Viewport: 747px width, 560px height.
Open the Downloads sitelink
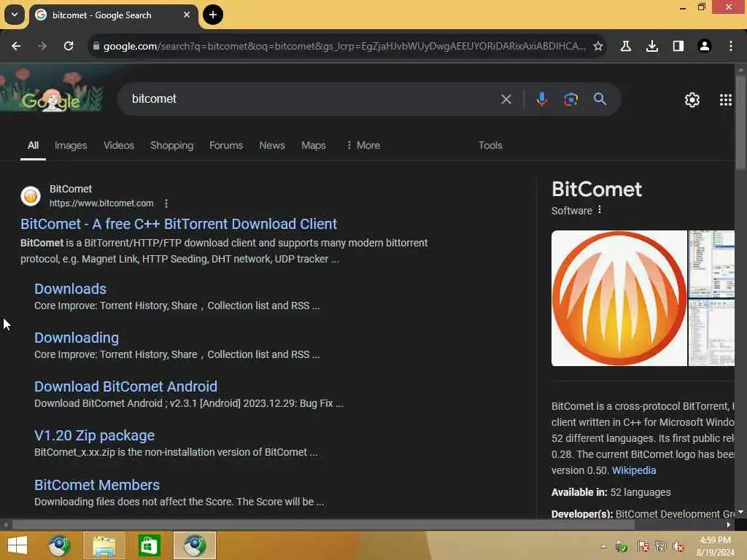pos(71,289)
